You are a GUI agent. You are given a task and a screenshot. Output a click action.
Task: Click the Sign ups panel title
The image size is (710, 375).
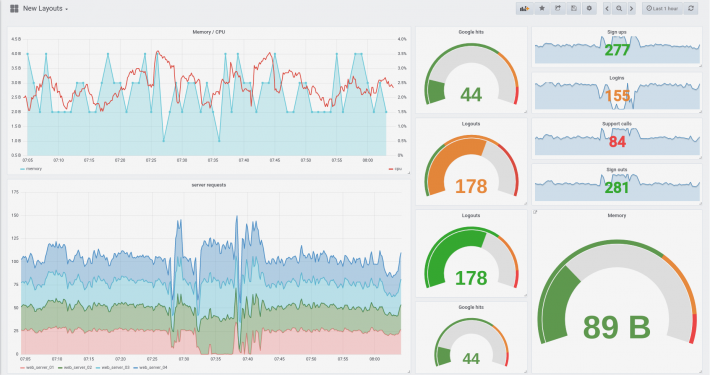coord(617,32)
